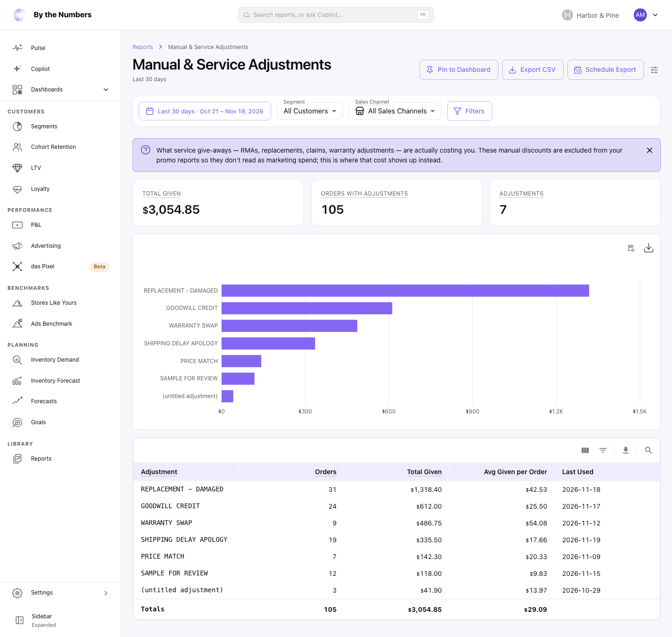This screenshot has height=637, width=672.
Task: Open the Last 30 days date picker
Action: coord(205,111)
